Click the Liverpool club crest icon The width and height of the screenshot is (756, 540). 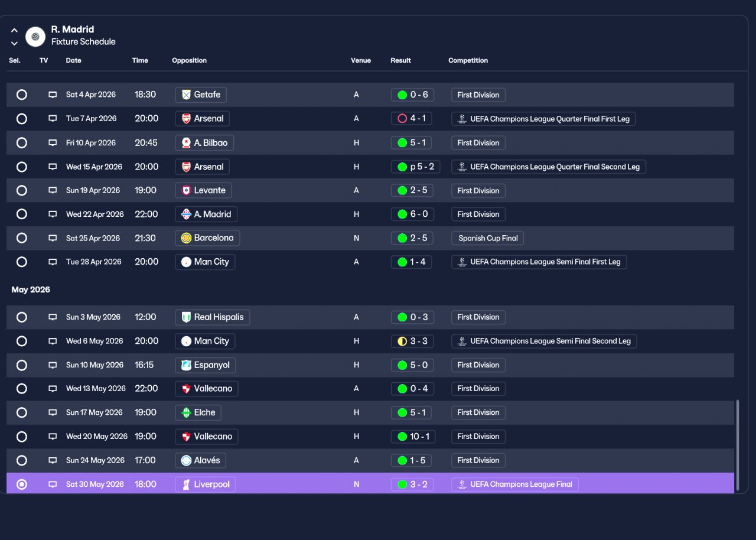[186, 484]
